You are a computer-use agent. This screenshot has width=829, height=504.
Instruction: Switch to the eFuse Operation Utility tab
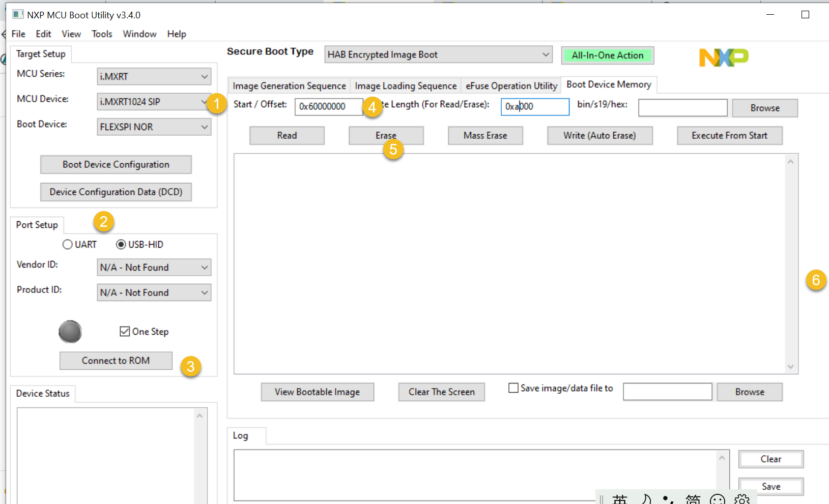tap(511, 85)
